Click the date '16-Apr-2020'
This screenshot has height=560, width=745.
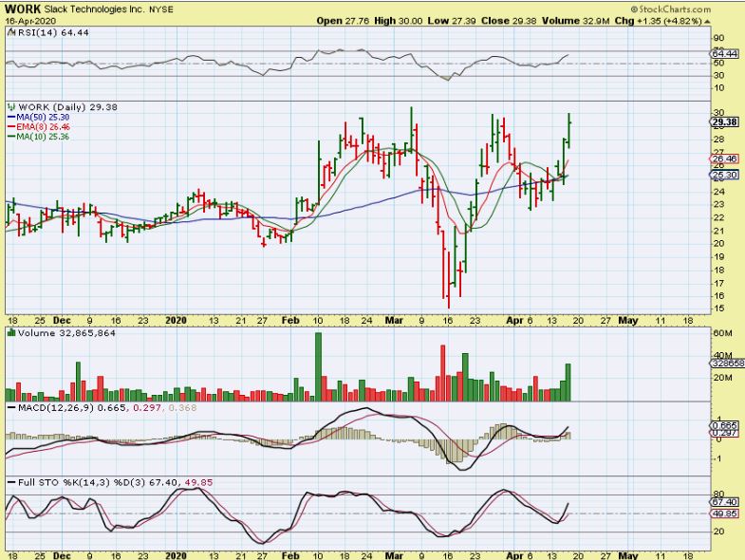coord(30,22)
